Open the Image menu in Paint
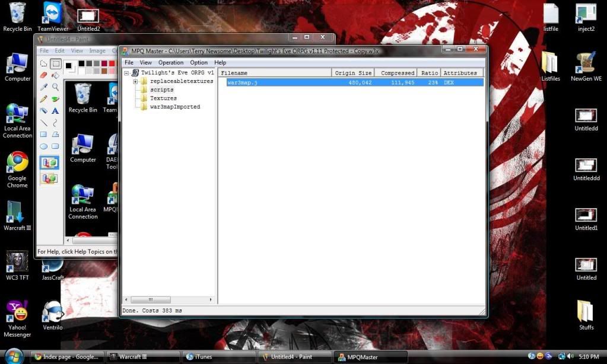Screen dimensions: 607x364 pyautogui.click(x=97, y=50)
